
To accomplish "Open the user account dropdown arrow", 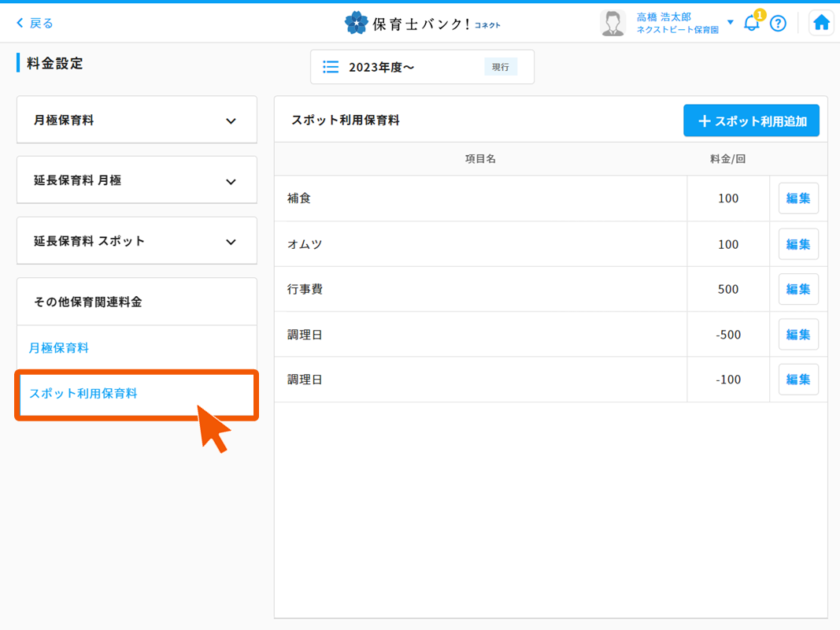I will pos(731,22).
